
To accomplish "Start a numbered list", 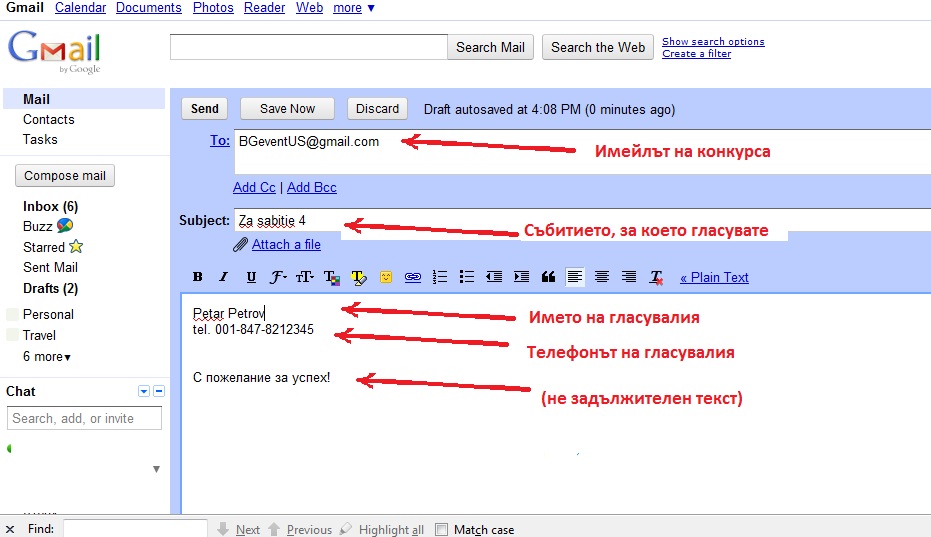I will (x=439, y=277).
